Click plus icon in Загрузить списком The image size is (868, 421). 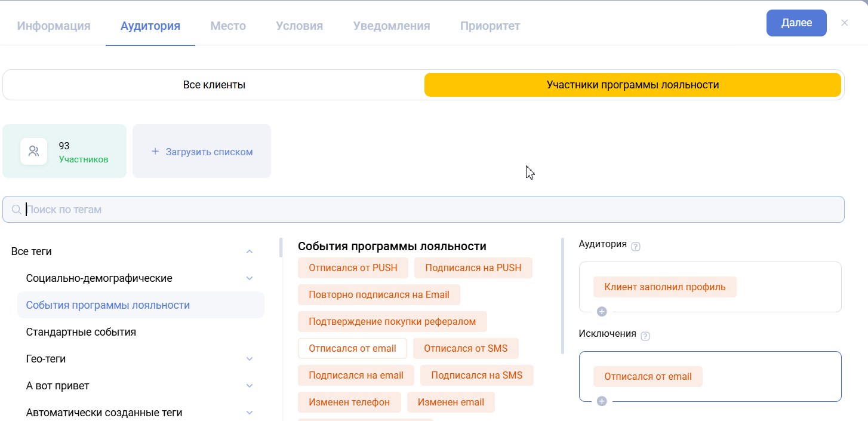(155, 152)
